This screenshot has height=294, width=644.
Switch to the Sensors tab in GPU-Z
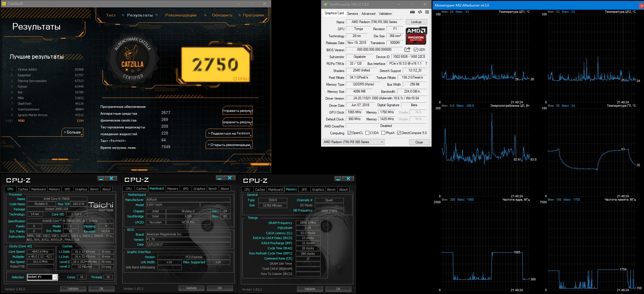(x=352, y=14)
